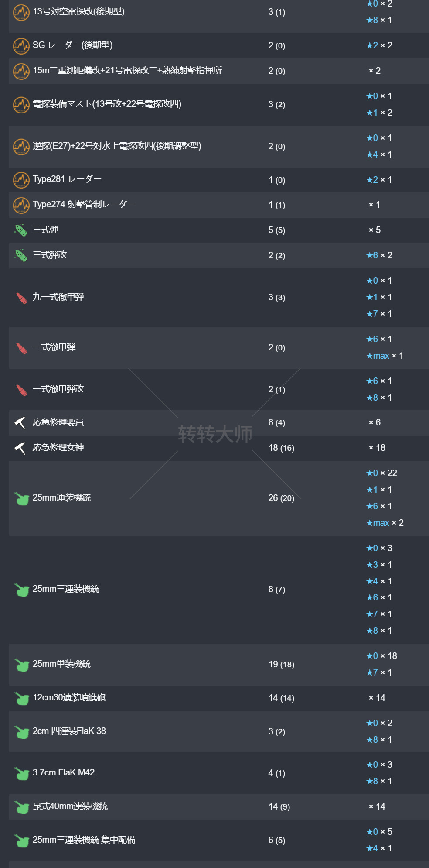Click the radar icon beside SG レーダー(後期型)
Viewport: 429px width, 868px height.
click(21, 46)
